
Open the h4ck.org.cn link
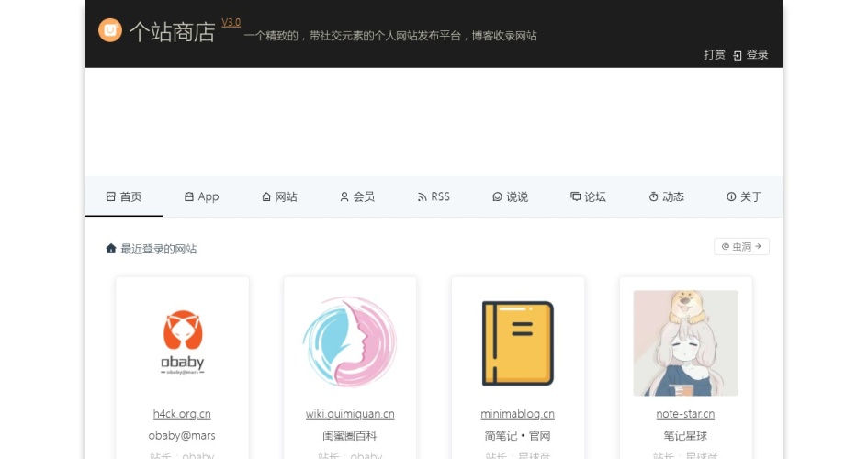(182, 414)
